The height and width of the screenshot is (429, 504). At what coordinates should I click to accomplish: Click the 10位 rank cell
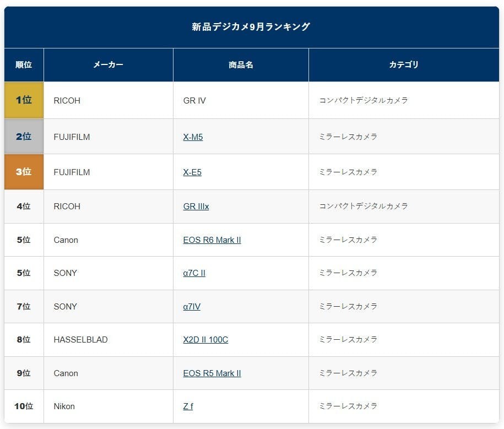click(x=24, y=406)
